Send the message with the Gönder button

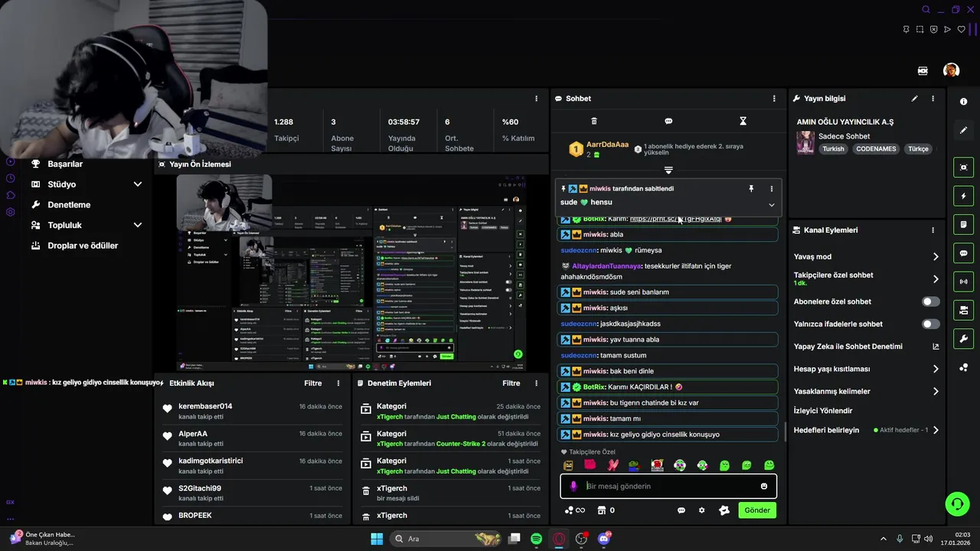click(x=757, y=510)
